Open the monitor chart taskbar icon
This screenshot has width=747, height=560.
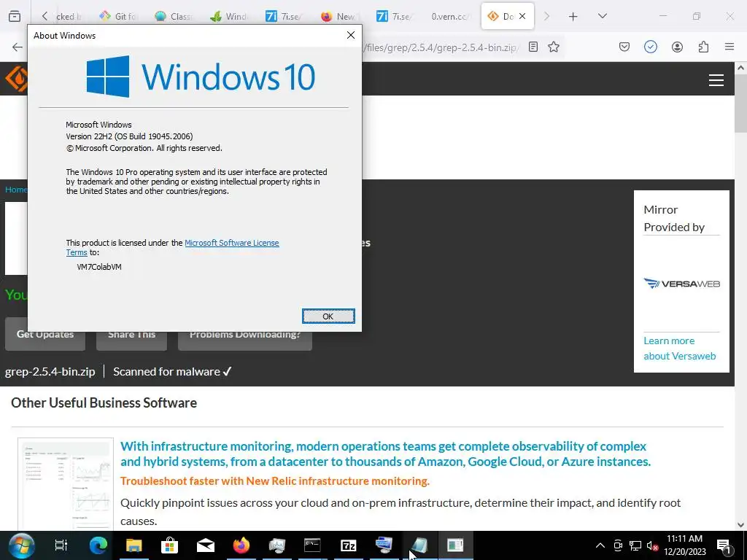click(276, 545)
